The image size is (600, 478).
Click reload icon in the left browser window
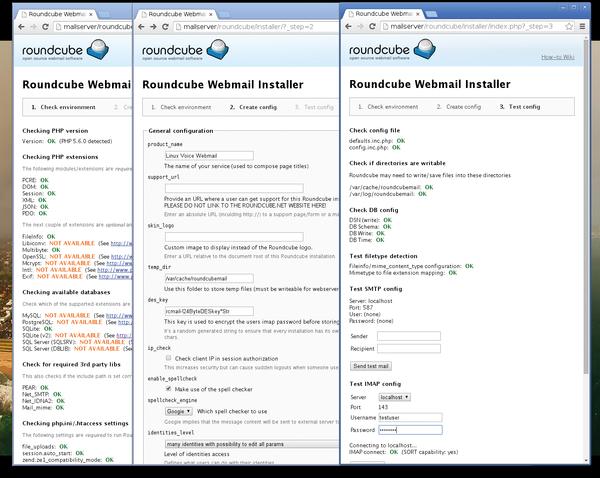point(45,27)
